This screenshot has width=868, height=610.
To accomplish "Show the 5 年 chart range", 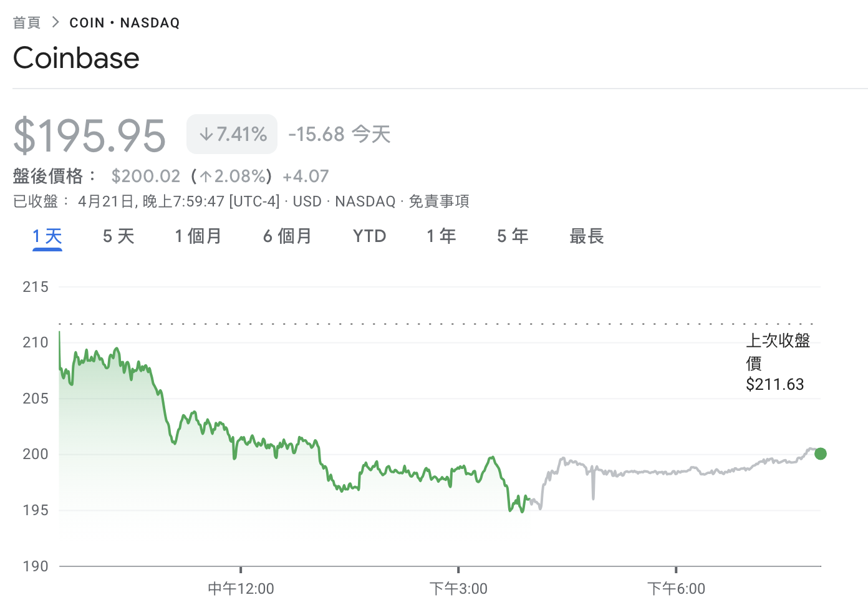I will [x=513, y=236].
